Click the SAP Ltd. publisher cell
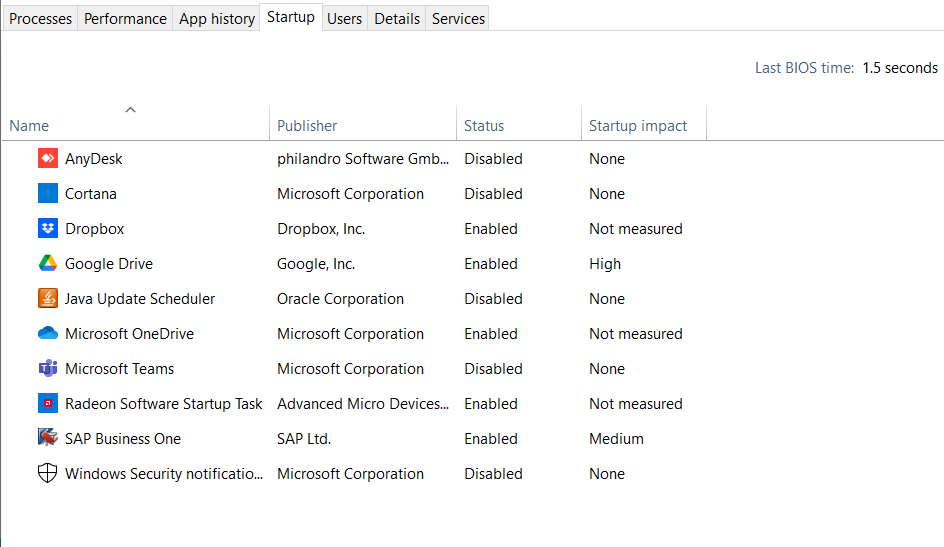This screenshot has height=547, width=944. click(x=304, y=439)
